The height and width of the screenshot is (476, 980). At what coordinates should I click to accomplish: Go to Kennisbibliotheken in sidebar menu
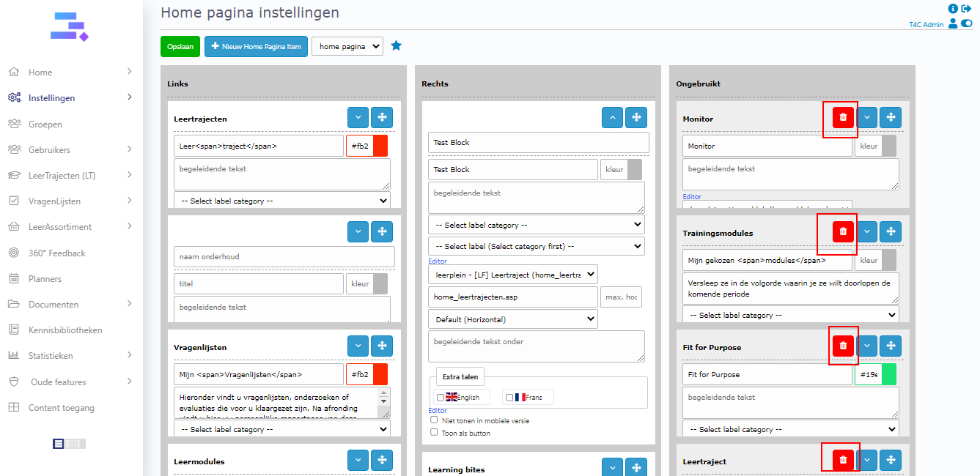point(65,330)
